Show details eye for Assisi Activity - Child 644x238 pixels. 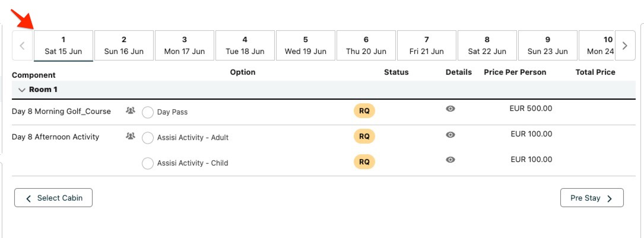(451, 160)
